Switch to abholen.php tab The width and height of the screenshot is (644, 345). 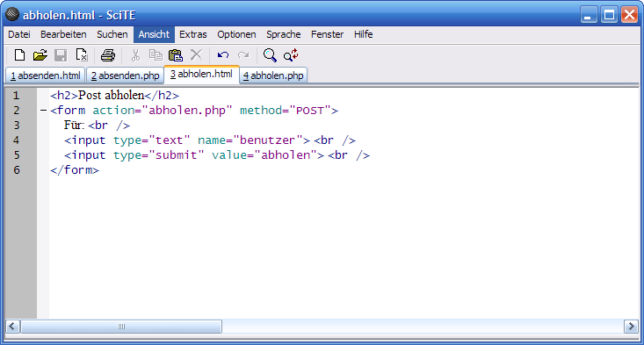point(273,75)
